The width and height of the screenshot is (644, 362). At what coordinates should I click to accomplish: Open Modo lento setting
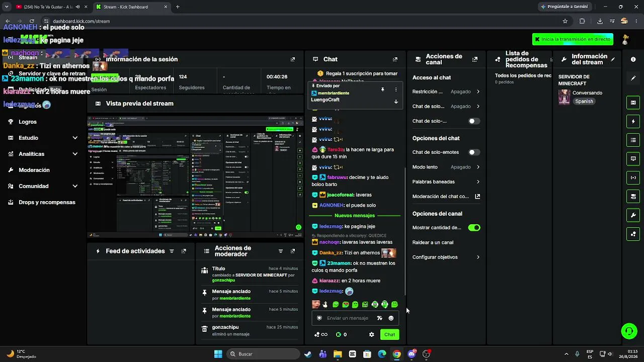(x=446, y=167)
